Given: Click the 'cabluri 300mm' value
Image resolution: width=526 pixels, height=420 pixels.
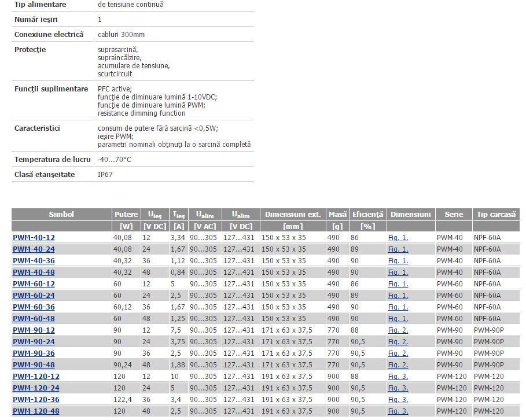Looking at the screenshot, I should (121, 35).
